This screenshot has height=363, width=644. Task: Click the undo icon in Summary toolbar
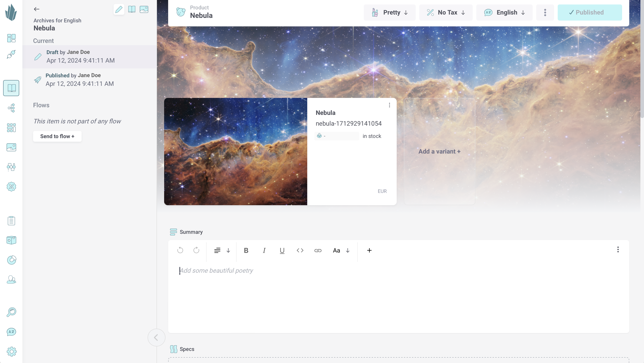tap(180, 250)
